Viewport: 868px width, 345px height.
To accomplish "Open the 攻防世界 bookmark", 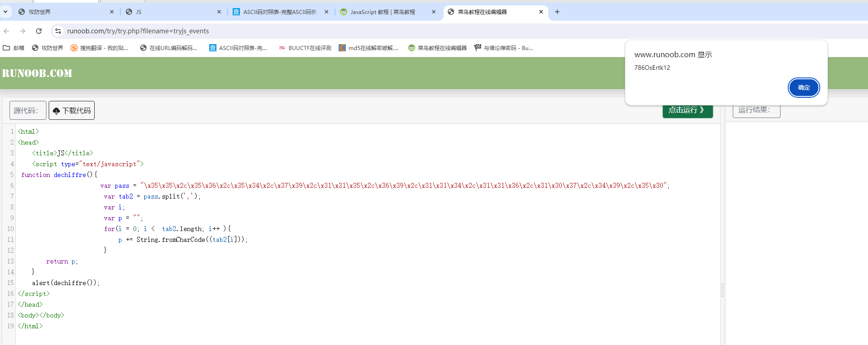I will (47, 48).
